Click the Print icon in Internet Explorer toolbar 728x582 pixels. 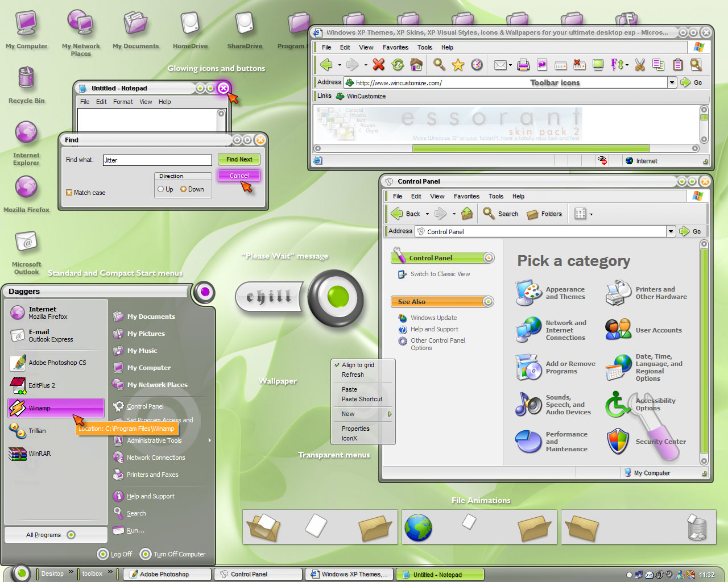tap(523, 65)
